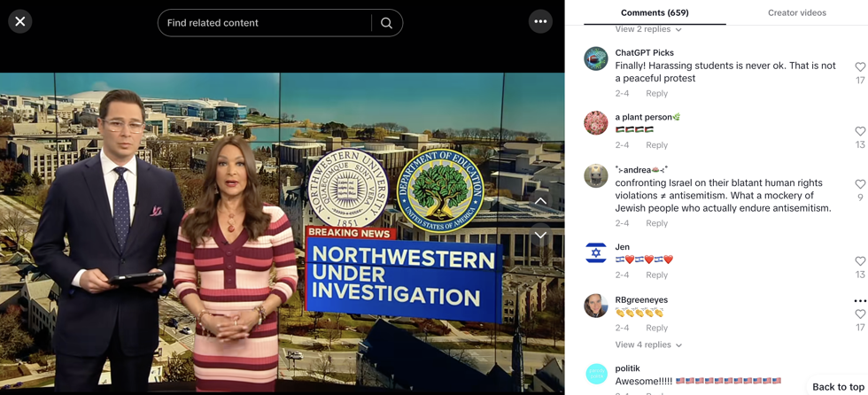Open more options on RBgreeneyes comment
The height and width of the screenshot is (395, 868).
click(859, 301)
